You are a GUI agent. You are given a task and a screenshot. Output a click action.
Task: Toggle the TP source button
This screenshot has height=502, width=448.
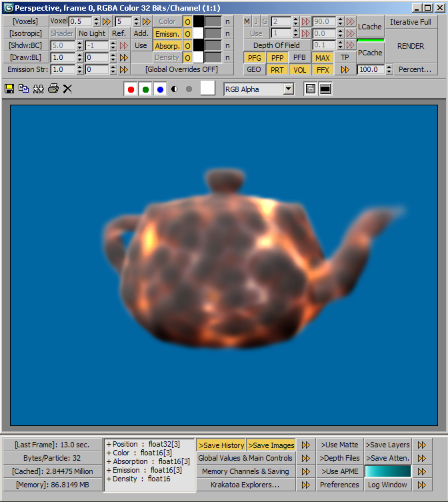[x=345, y=57]
